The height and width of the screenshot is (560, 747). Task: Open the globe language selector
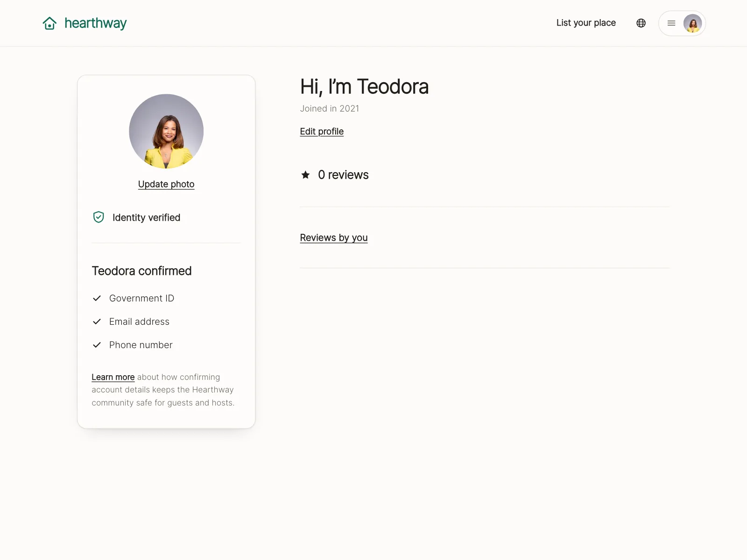[641, 23]
